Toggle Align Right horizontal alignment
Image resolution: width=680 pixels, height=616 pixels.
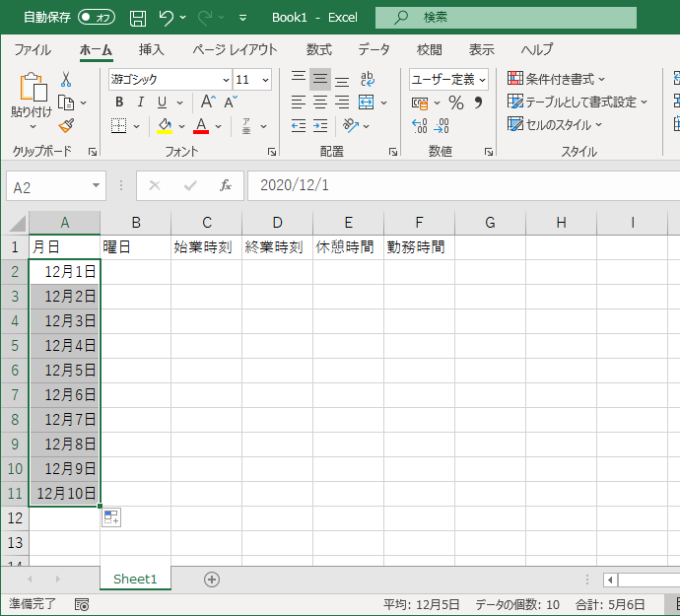342,103
